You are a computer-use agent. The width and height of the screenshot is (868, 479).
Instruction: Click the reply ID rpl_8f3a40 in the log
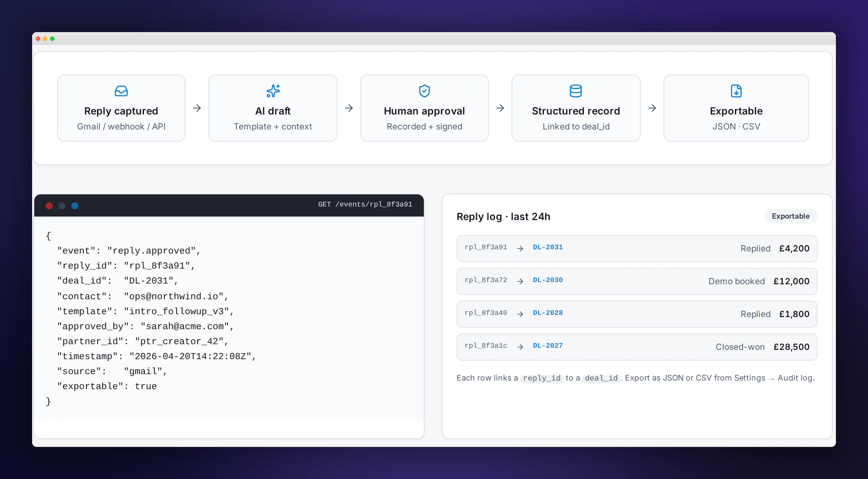tap(486, 313)
